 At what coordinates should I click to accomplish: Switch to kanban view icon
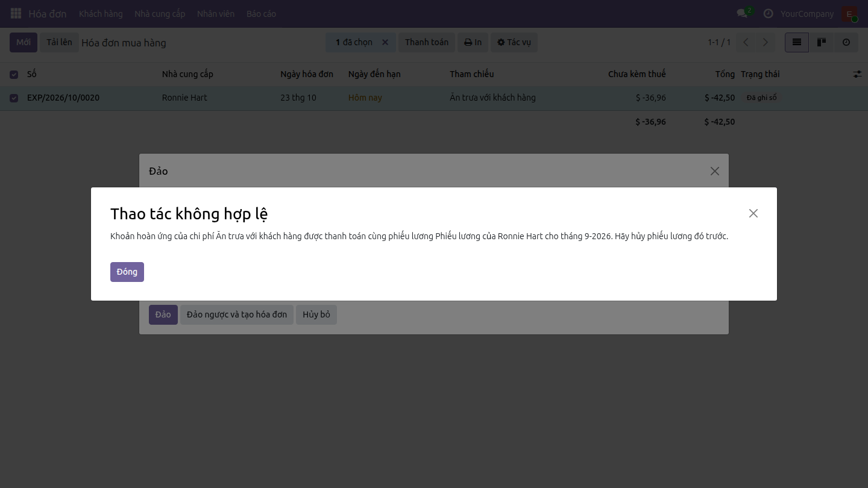(x=821, y=42)
